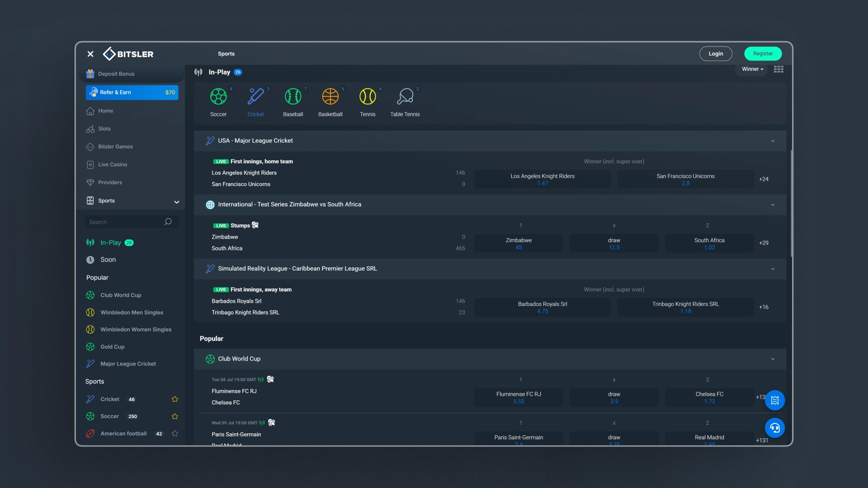The height and width of the screenshot is (488, 868).
Task: Open Major League Cricket in sidebar
Action: (121, 364)
